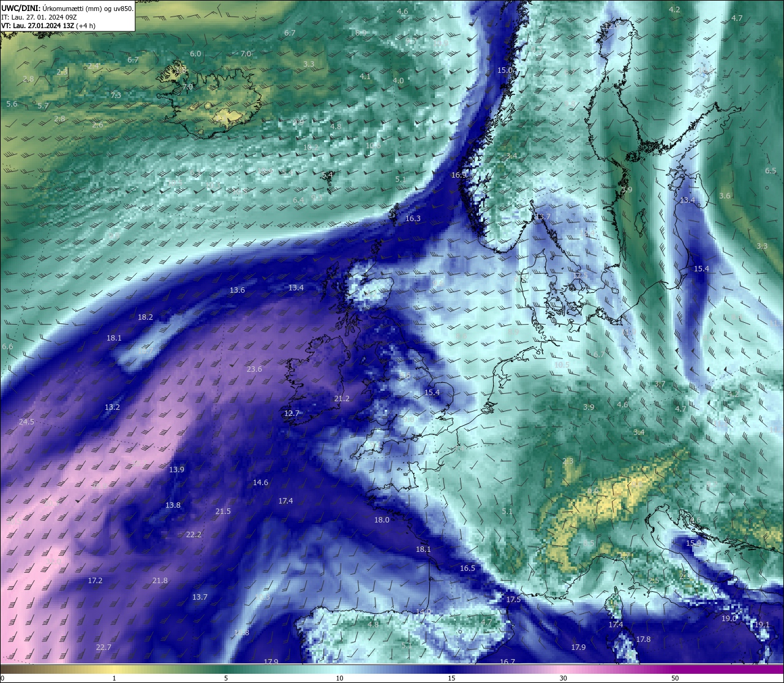Click the 19.0 value at the bottom right
This screenshot has height=683, width=784.
click(729, 618)
